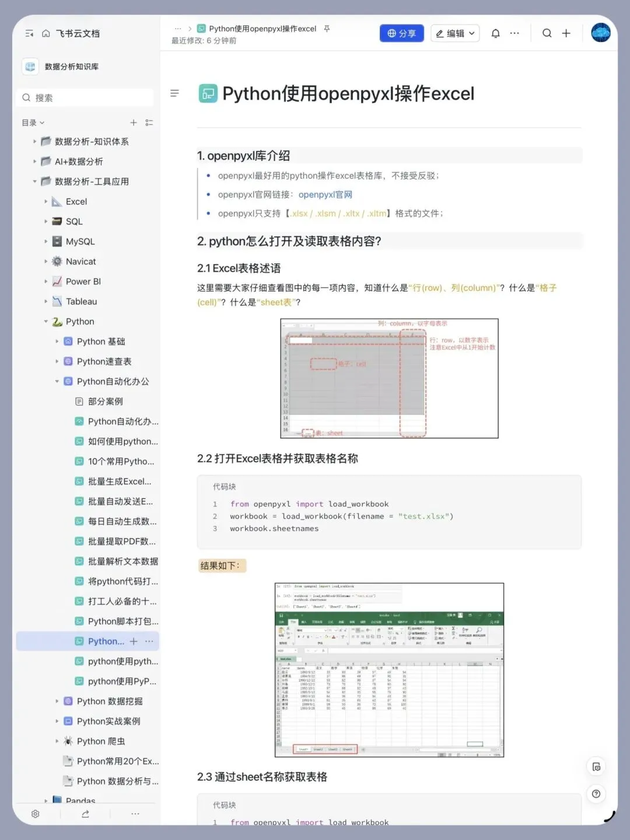Open the Tableau entry
Image resolution: width=630 pixels, height=840 pixels.
tap(81, 301)
